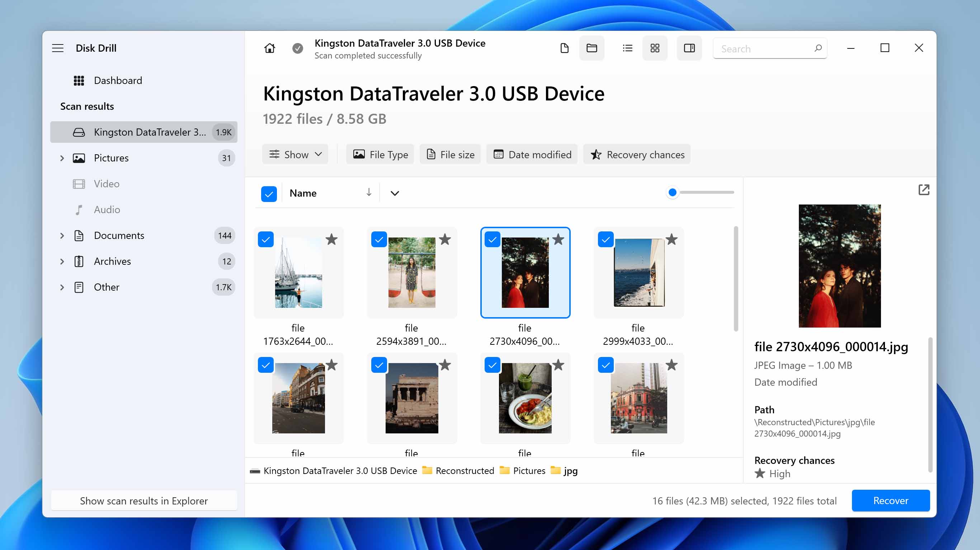The image size is (980, 550).
Task: Toggle the preview side panel icon
Action: point(689,48)
